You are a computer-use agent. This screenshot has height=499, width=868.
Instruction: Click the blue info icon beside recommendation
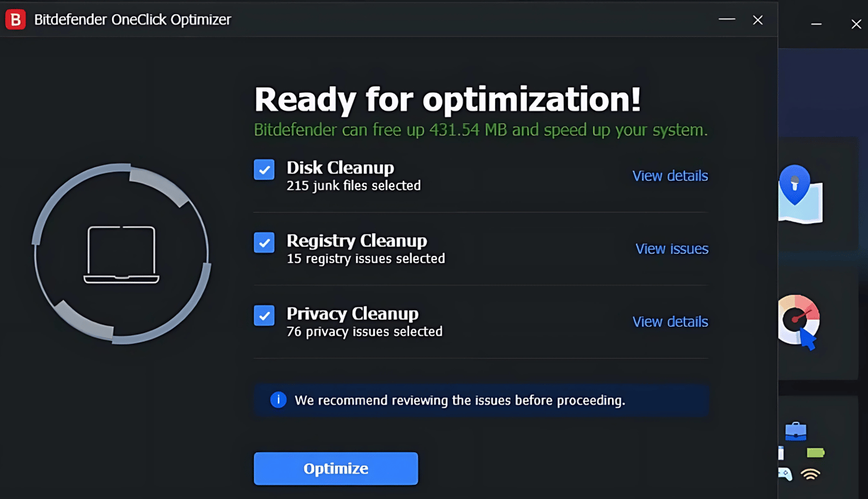(278, 400)
